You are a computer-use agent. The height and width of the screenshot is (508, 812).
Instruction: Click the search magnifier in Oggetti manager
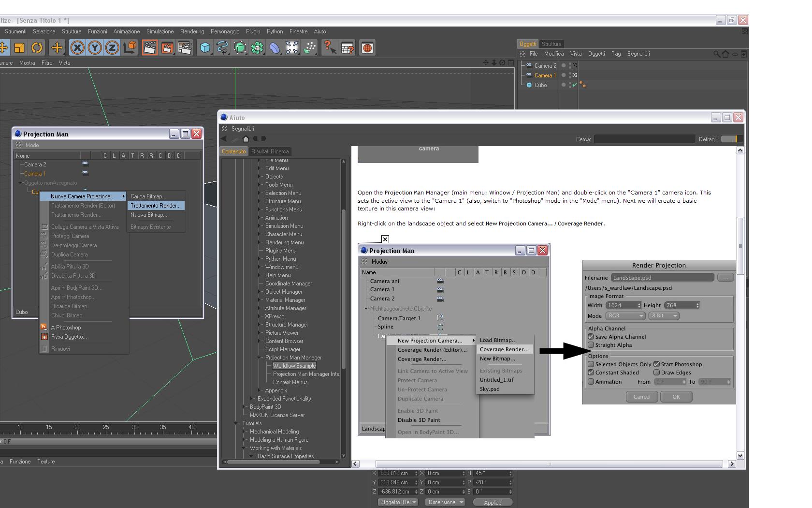pos(717,54)
